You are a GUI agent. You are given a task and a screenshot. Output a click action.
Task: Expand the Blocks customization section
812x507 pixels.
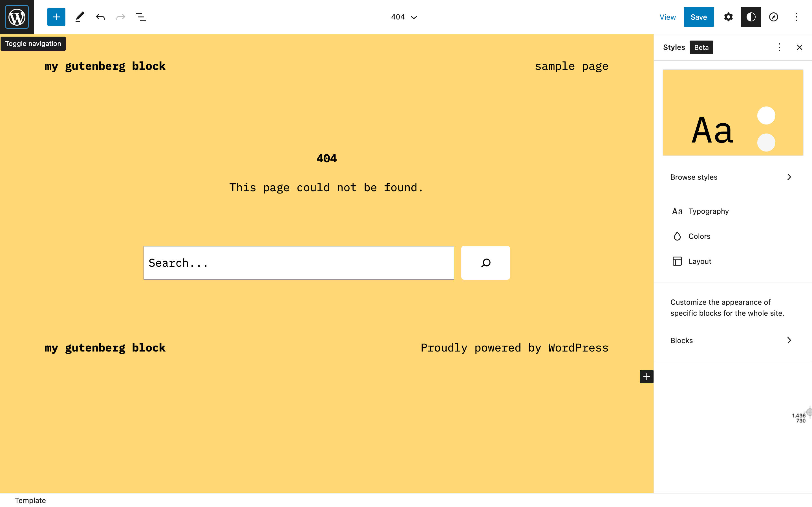732,340
